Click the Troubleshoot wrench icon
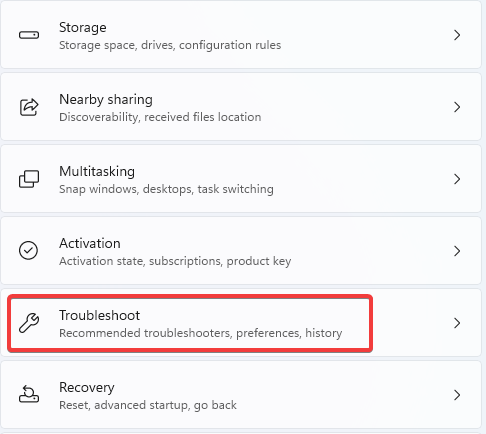 pyautogui.click(x=29, y=323)
